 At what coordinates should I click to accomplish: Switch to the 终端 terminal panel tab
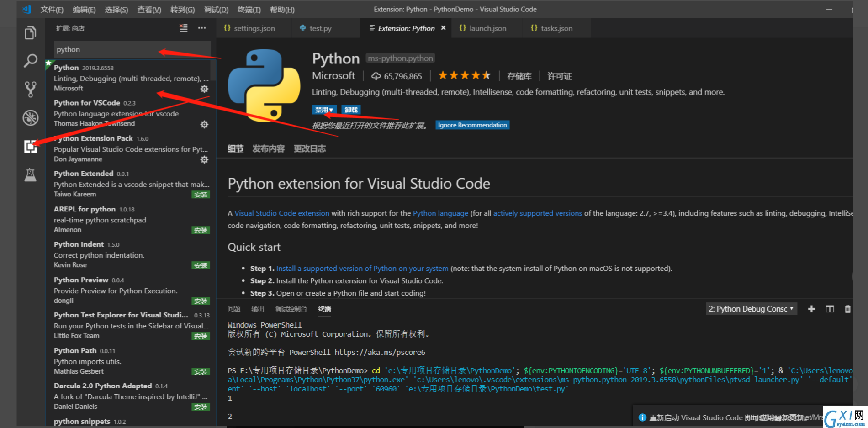[x=324, y=309]
